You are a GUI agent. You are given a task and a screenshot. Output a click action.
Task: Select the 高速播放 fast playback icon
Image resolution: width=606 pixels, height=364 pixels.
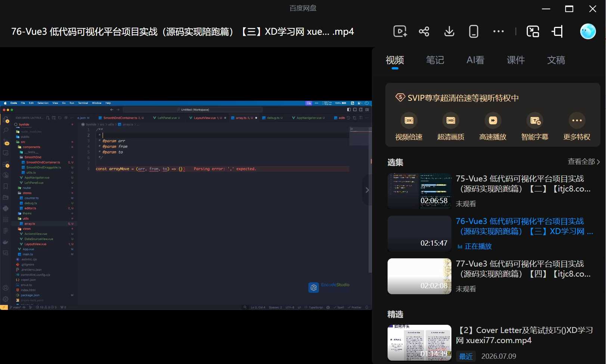tap(493, 120)
